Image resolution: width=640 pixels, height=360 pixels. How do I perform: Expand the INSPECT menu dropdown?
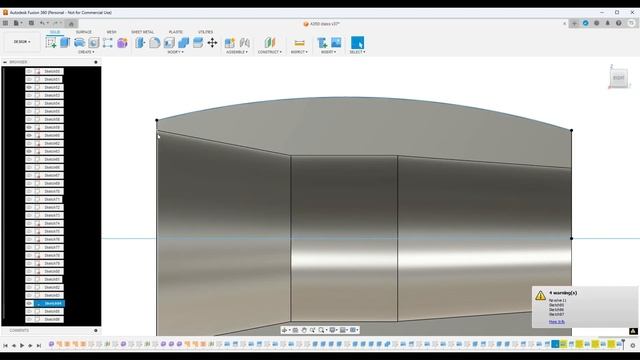(299, 52)
